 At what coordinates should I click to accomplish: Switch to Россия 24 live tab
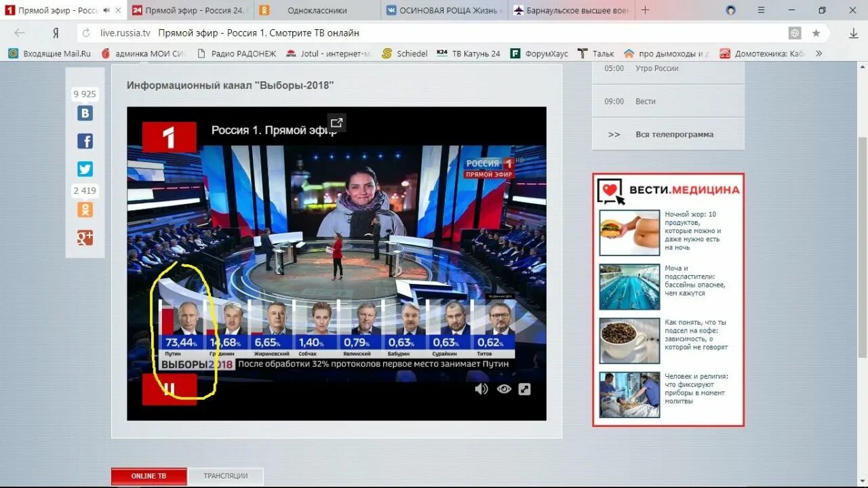pyautogui.click(x=190, y=10)
